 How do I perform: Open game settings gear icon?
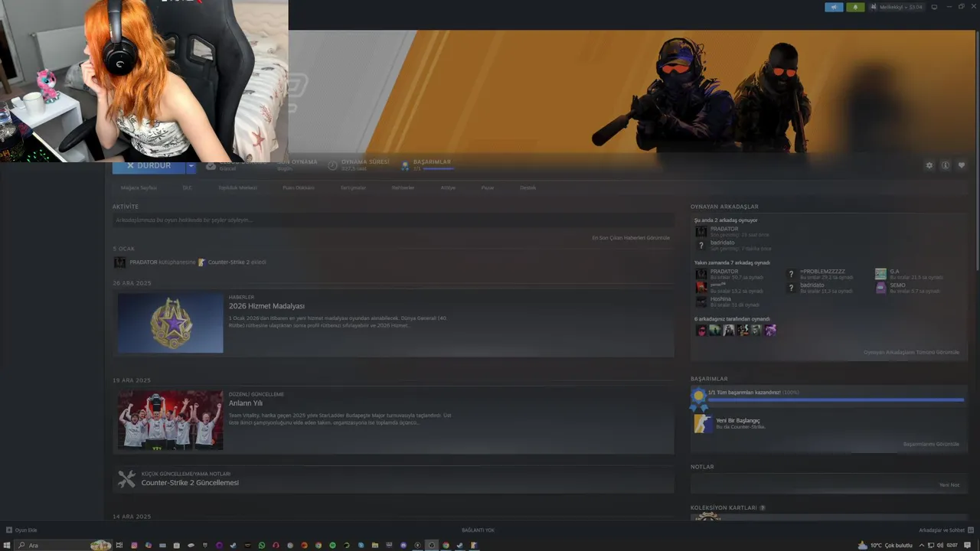coord(929,165)
